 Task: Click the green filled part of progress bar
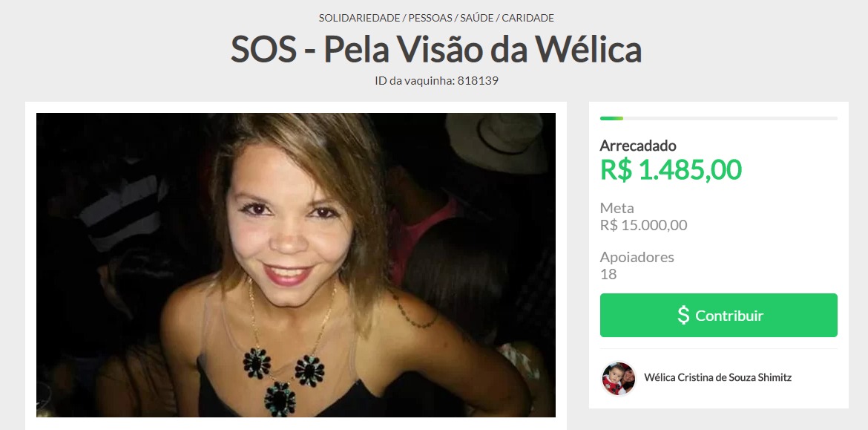(612, 118)
